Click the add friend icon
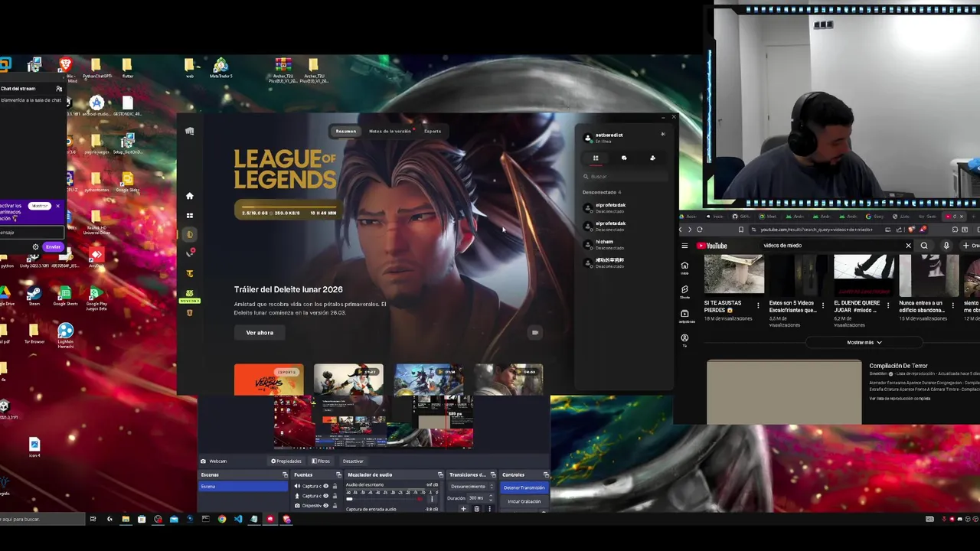The width and height of the screenshot is (980, 551). [652, 158]
